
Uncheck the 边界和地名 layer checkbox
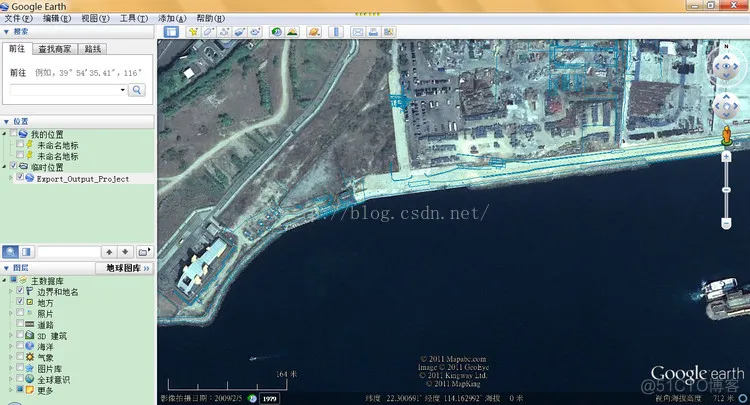pyautogui.click(x=20, y=290)
